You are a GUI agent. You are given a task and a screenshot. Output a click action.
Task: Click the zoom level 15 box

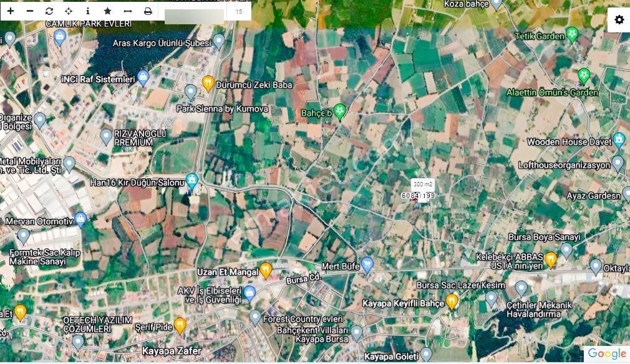(239, 12)
